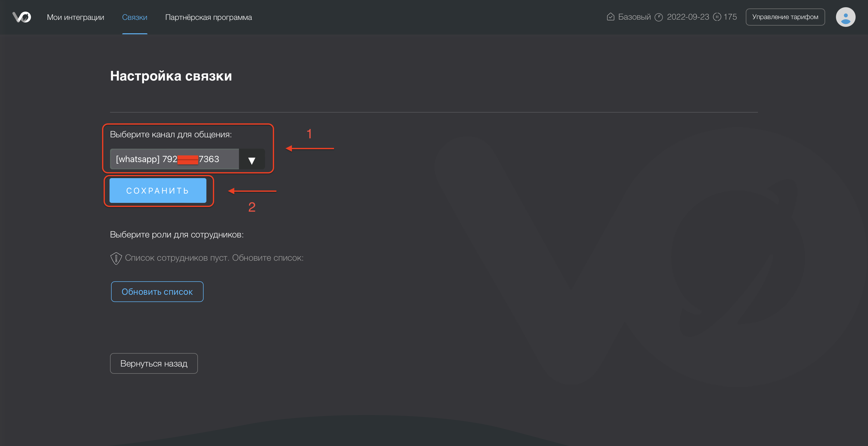The image size is (868, 446).
Task: Click the Базовый tariff name text
Action: click(634, 17)
